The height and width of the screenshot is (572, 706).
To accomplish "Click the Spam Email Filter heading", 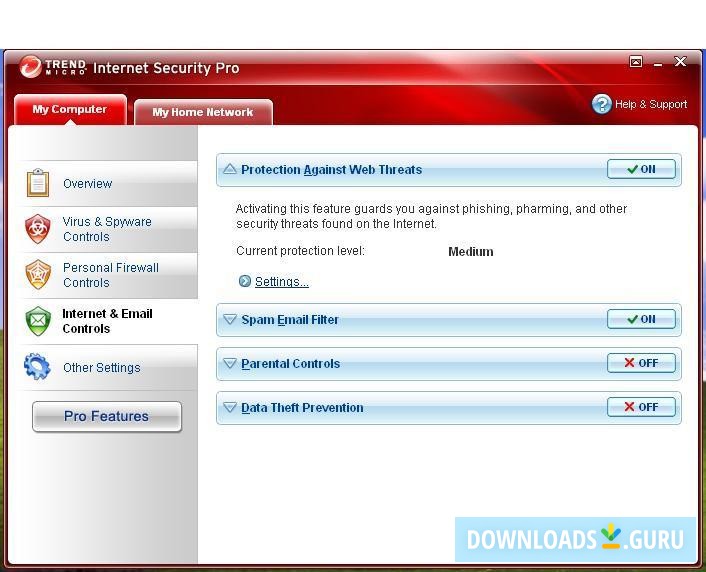I will tap(290, 320).
